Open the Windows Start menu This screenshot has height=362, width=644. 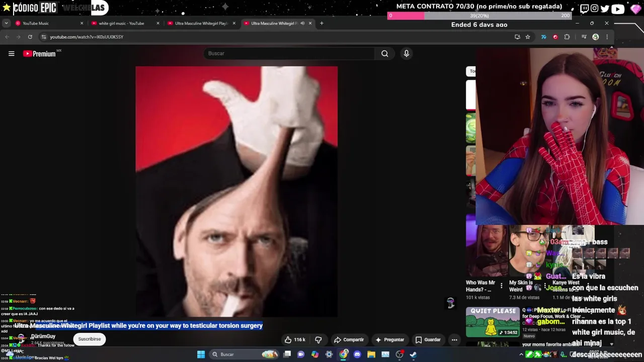201,354
